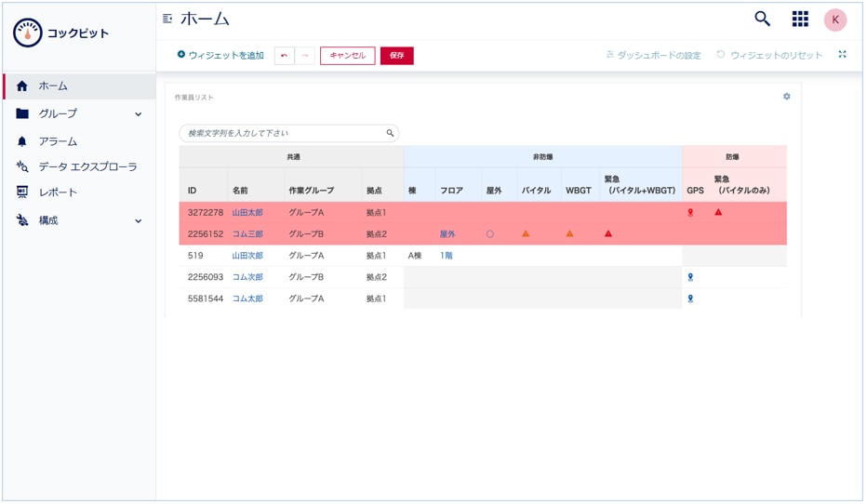Image resolution: width=867 pixels, height=504 pixels.
Task: Click the search icon in the table search box
Action: (390, 133)
